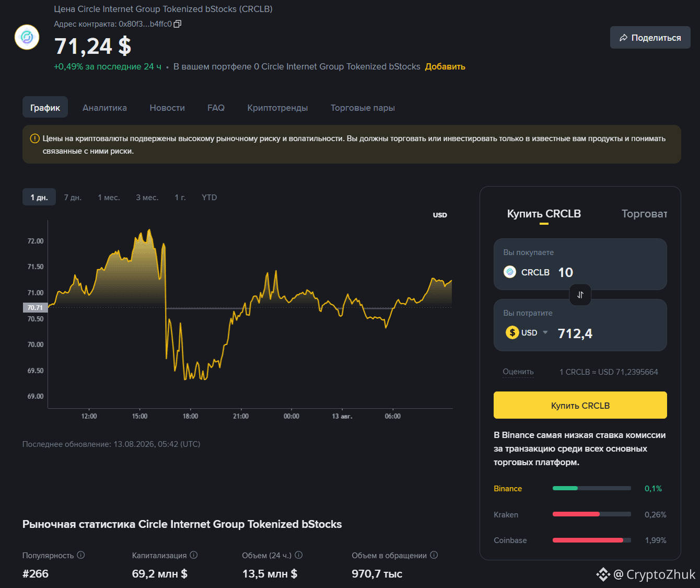The height and width of the screenshot is (588, 700).
Task: Click the Coinbase fee bar
Action: [x=591, y=540]
